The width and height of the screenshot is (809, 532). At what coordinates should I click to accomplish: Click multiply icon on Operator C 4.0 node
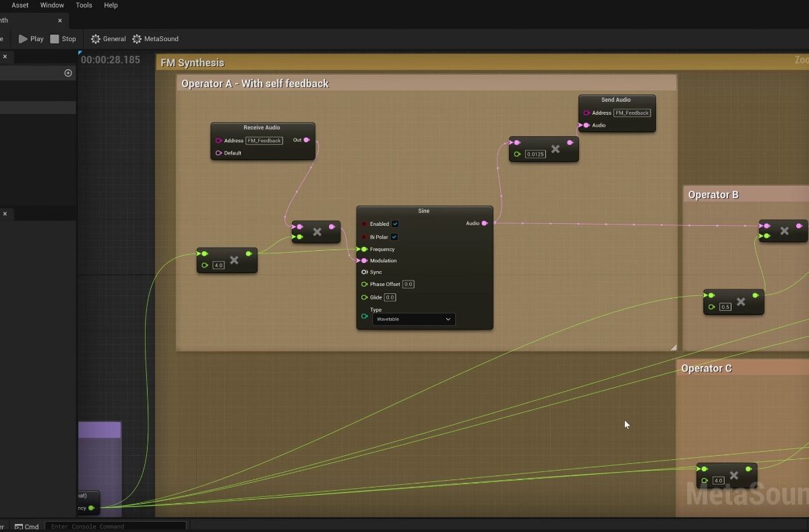(734, 475)
